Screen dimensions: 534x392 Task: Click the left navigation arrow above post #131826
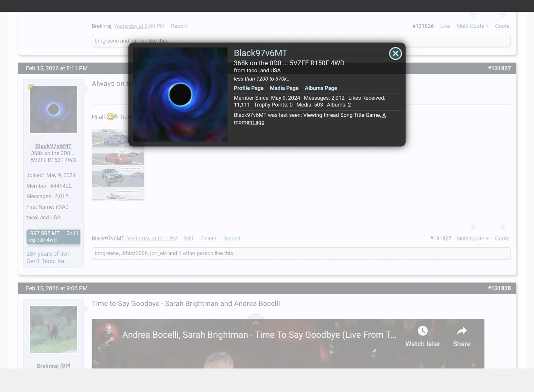474,14
